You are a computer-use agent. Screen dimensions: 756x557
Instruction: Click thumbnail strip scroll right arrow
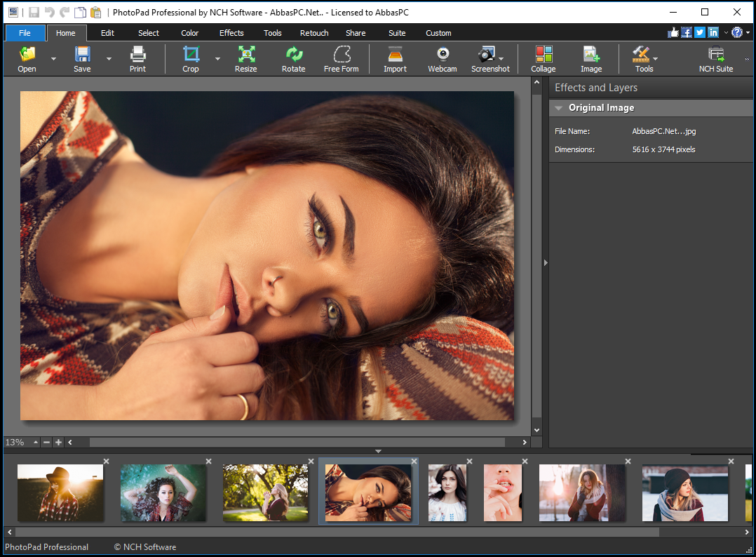747,532
